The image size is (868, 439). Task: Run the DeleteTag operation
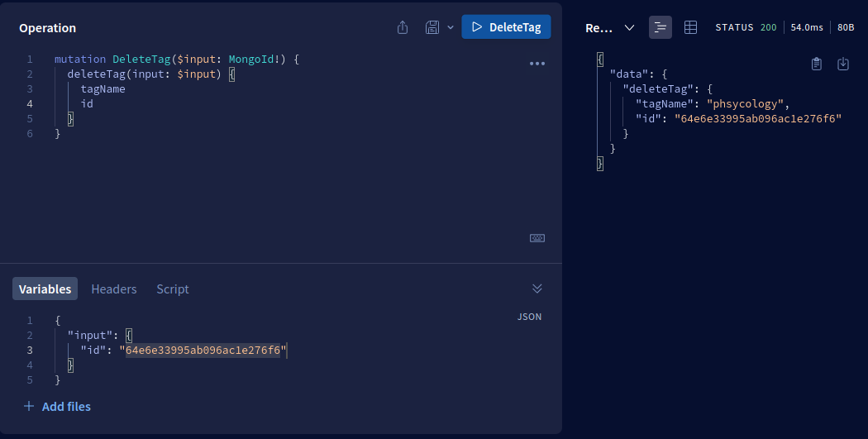[506, 27]
